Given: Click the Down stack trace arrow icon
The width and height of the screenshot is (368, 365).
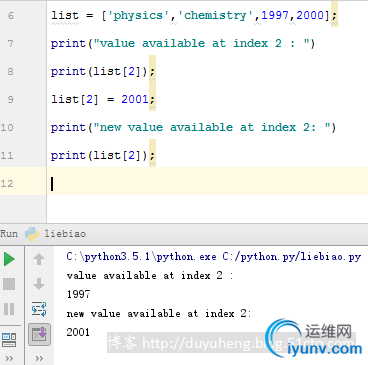Looking at the screenshot, I should tap(39, 284).
